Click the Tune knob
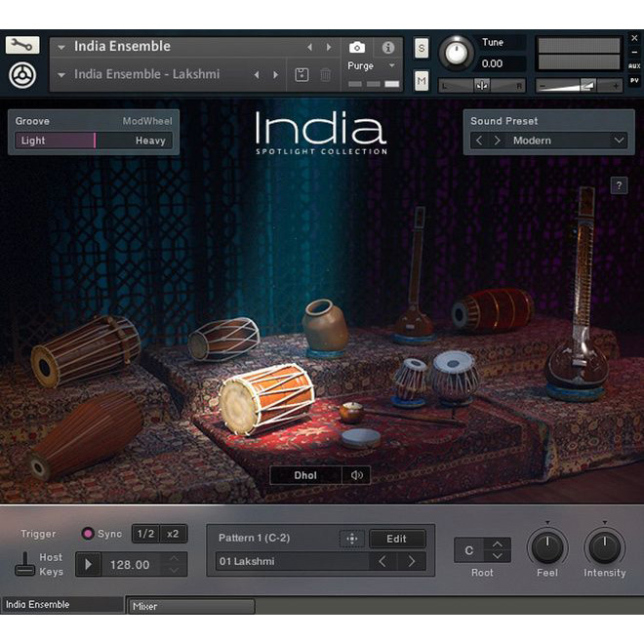 pyautogui.click(x=457, y=53)
